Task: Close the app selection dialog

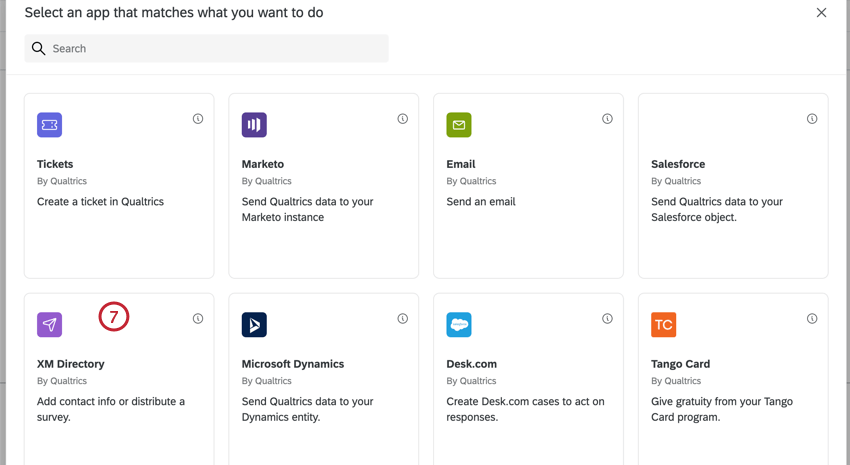Action: click(821, 12)
